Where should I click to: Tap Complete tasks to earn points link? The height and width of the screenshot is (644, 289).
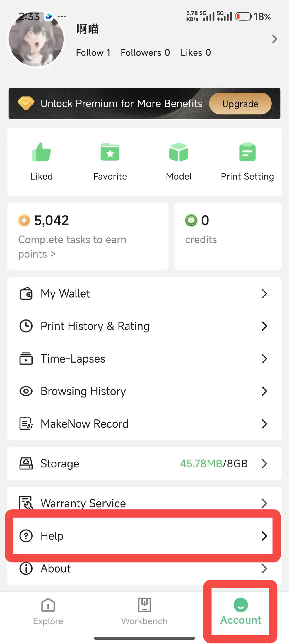[x=72, y=247]
